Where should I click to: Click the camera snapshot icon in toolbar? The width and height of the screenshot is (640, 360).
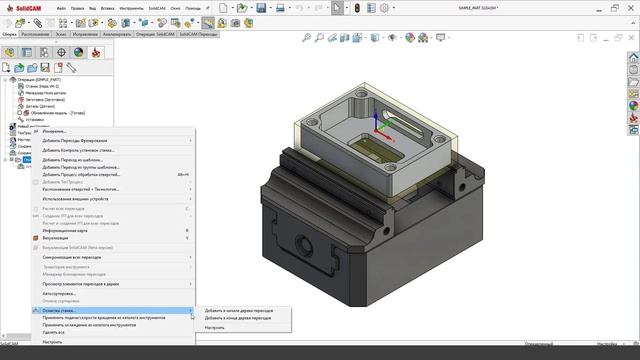pos(236,23)
